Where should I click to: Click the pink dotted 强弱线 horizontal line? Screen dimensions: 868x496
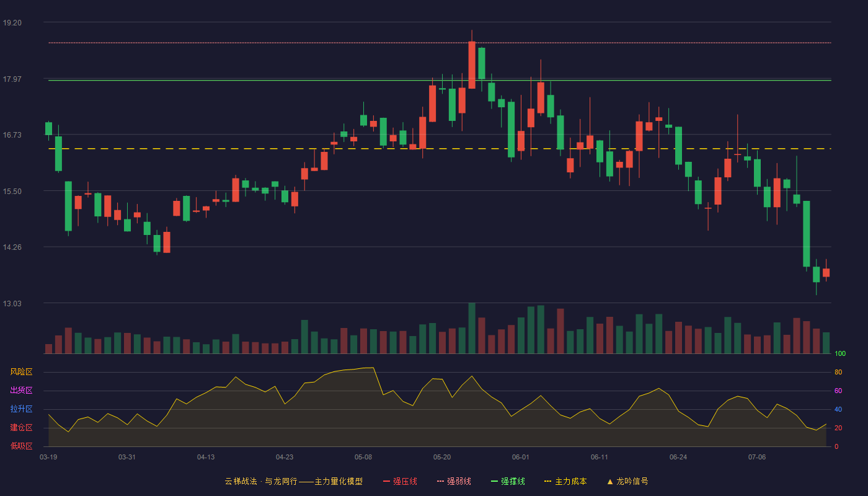click(440, 43)
